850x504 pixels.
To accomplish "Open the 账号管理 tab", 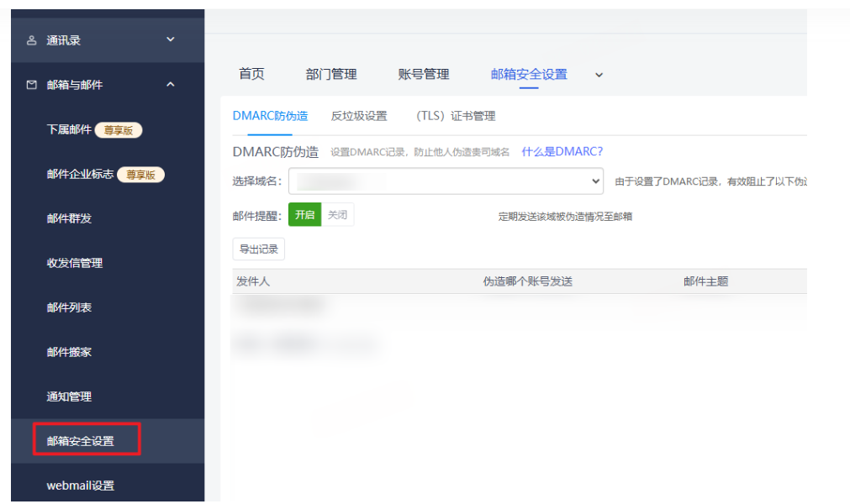I will pos(422,74).
